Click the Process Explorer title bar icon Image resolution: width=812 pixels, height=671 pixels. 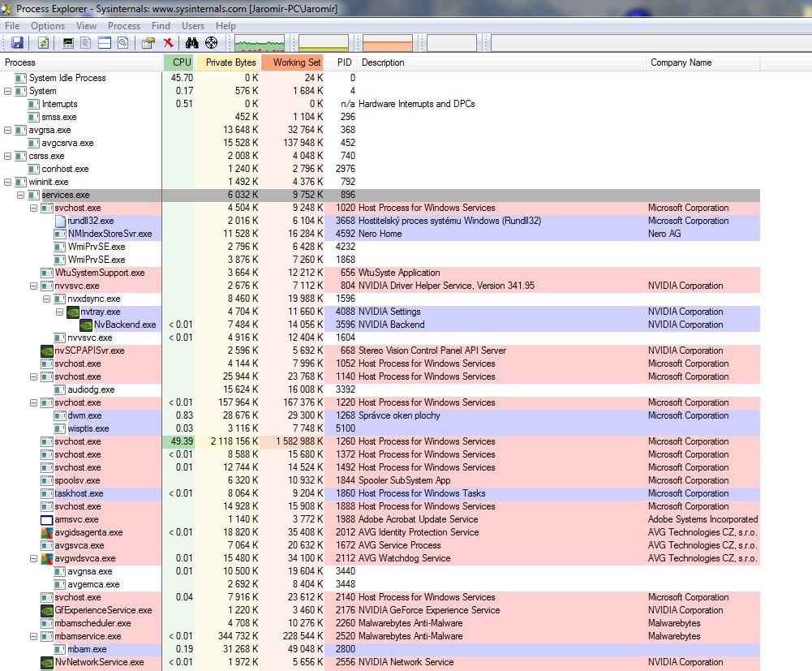pos(6,8)
